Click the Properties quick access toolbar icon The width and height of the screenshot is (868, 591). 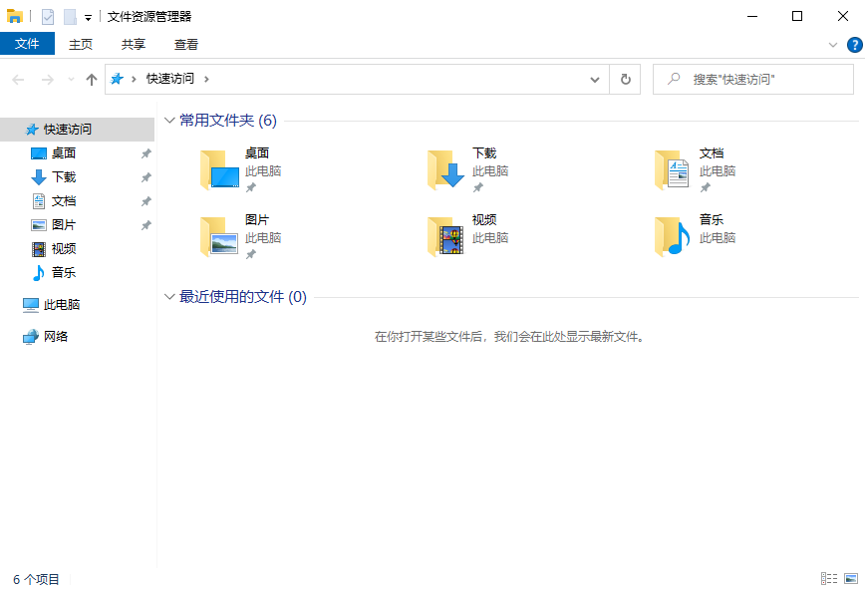pyautogui.click(x=48, y=17)
